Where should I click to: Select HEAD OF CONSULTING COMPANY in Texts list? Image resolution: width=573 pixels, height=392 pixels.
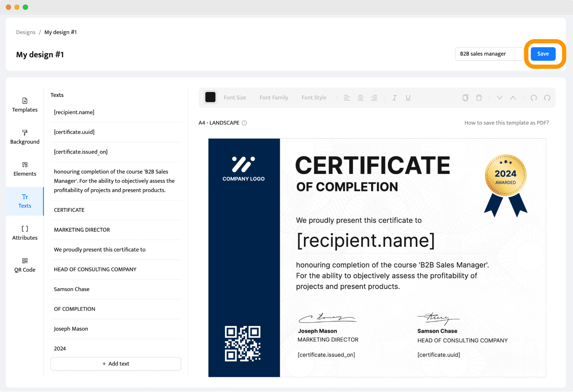[116, 269]
